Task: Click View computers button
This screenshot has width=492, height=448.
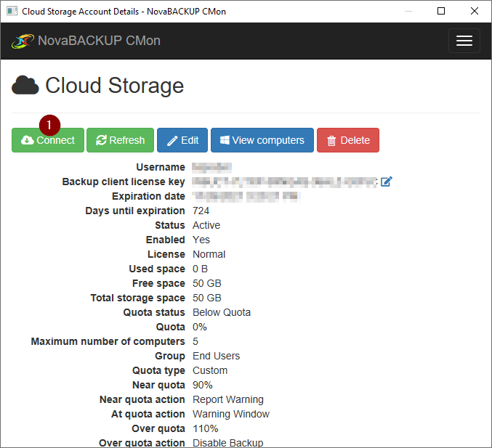Action: [262, 140]
